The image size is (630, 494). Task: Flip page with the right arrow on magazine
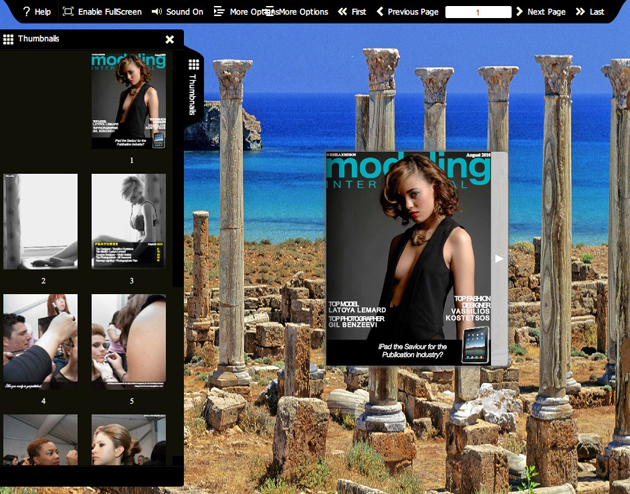click(499, 259)
